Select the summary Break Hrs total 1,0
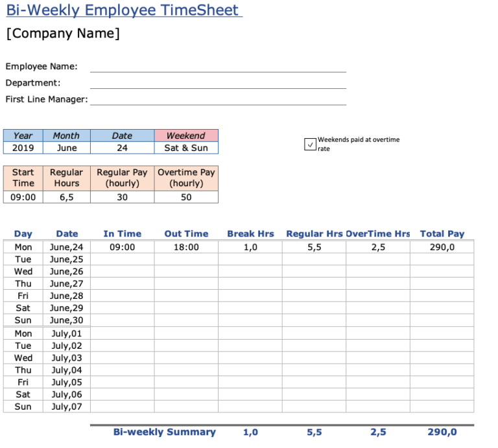Screen dimensions: 498x448 [250, 432]
